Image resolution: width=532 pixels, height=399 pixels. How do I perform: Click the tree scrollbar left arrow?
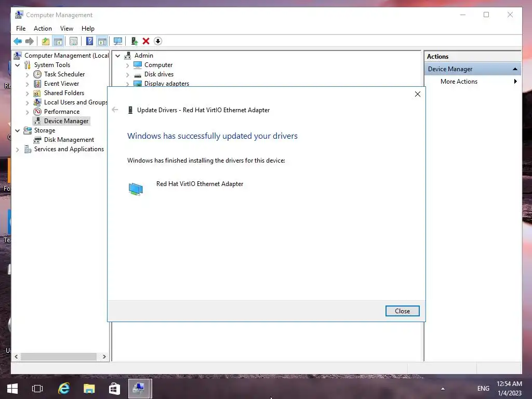(16, 356)
